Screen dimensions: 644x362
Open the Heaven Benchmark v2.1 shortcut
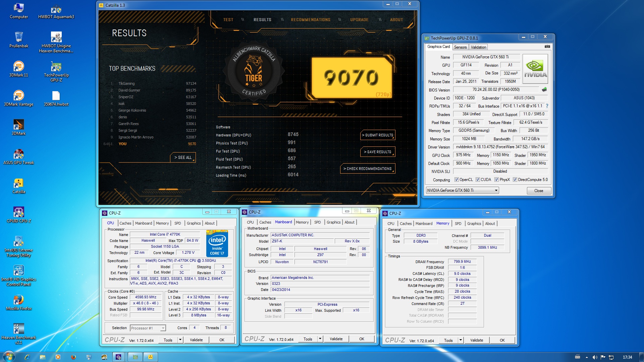[19, 334]
